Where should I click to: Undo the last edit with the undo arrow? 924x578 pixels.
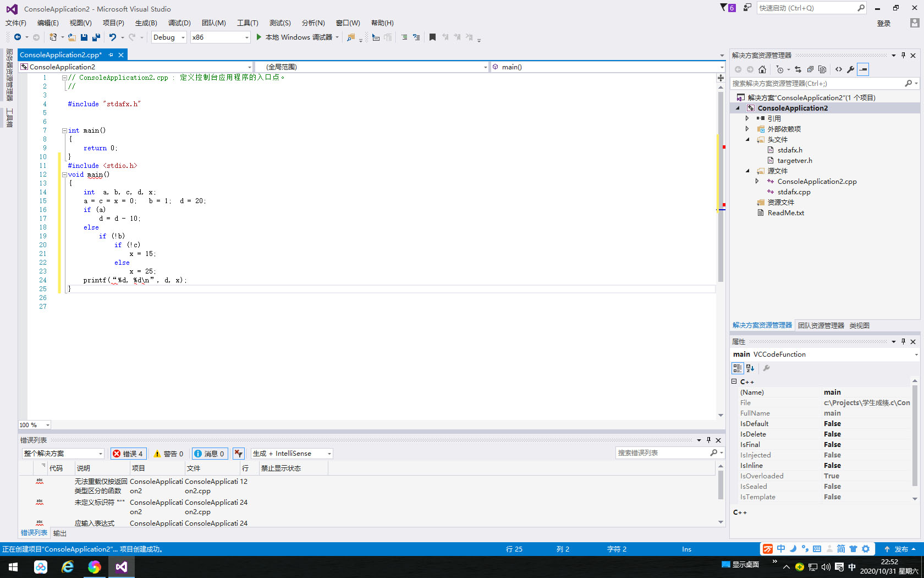point(113,37)
